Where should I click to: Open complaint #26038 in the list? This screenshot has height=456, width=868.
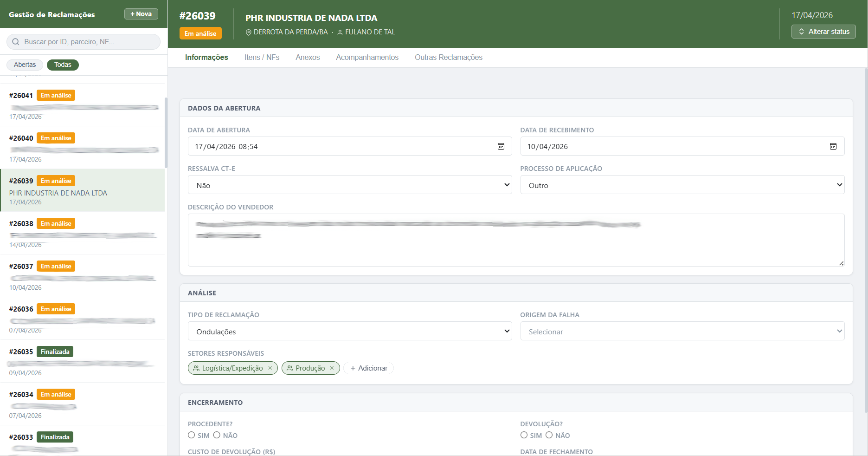point(83,233)
